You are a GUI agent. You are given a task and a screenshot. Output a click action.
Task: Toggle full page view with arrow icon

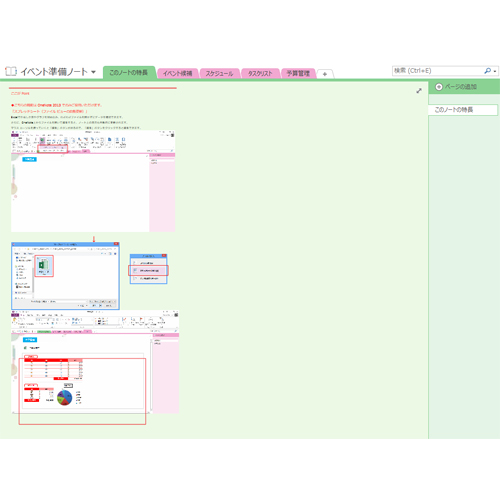tap(419, 91)
